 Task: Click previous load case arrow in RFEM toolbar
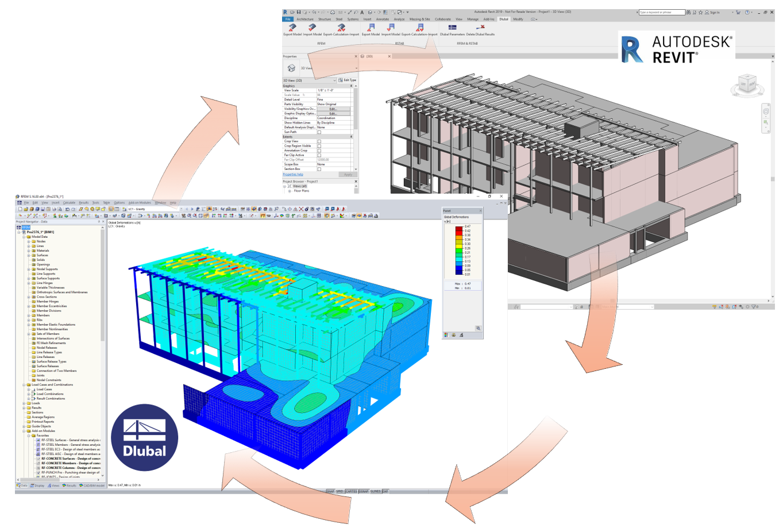(x=187, y=209)
